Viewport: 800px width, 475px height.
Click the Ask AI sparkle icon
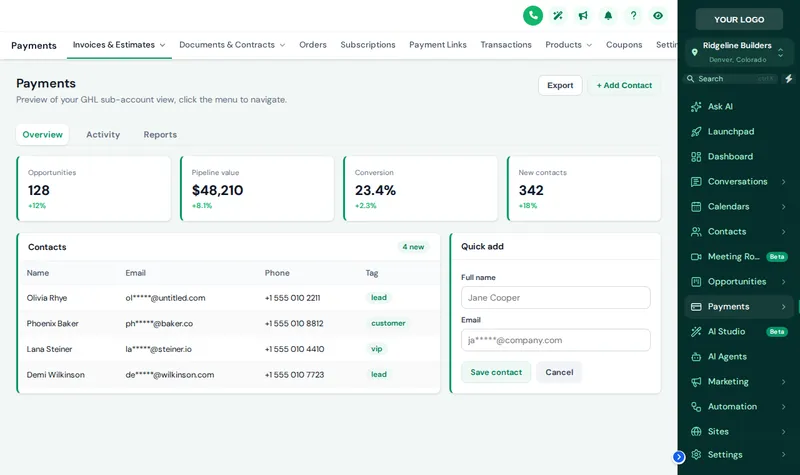[x=696, y=107]
